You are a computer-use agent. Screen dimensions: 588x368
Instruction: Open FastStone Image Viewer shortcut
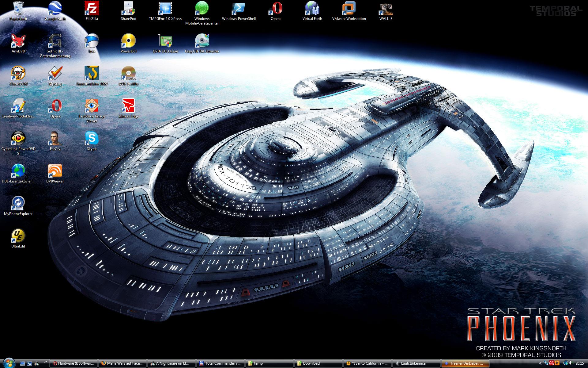coord(92,106)
